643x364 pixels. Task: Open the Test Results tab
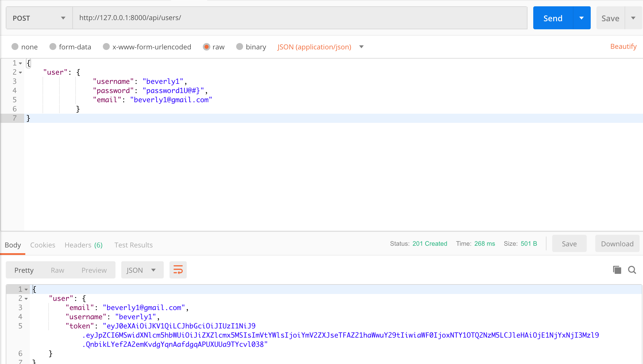coord(133,245)
